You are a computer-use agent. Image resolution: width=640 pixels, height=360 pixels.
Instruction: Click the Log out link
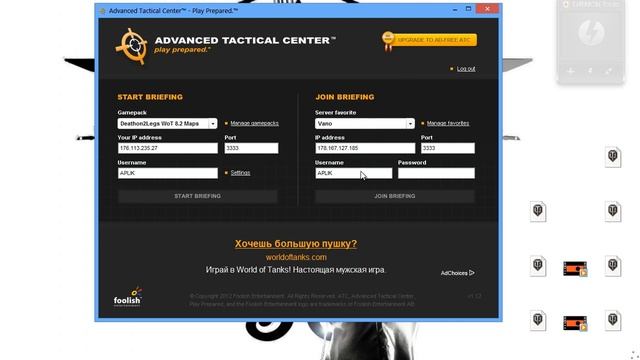(x=466, y=69)
